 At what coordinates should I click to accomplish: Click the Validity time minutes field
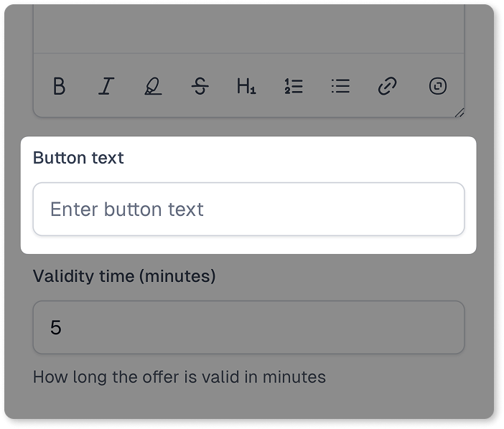249,327
